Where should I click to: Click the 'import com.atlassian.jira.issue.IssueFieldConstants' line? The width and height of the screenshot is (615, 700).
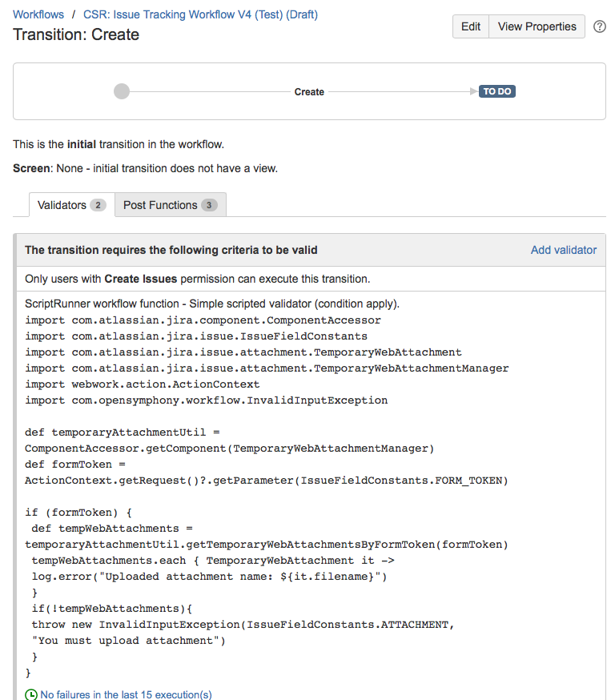click(196, 336)
